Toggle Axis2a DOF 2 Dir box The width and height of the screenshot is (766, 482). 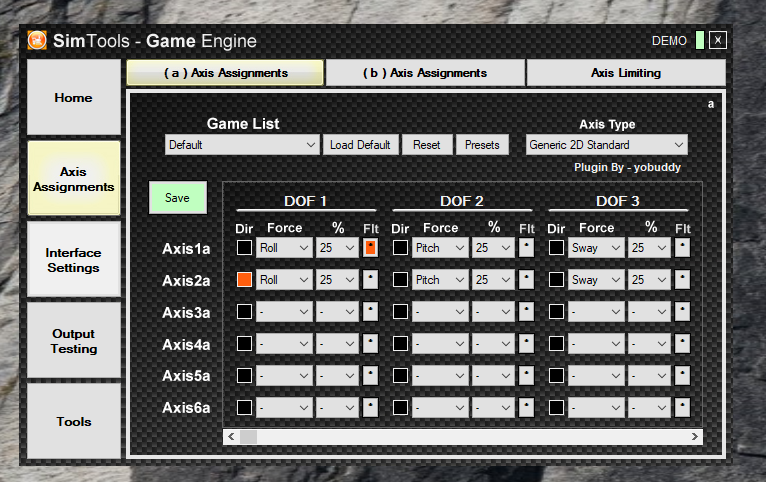point(400,279)
